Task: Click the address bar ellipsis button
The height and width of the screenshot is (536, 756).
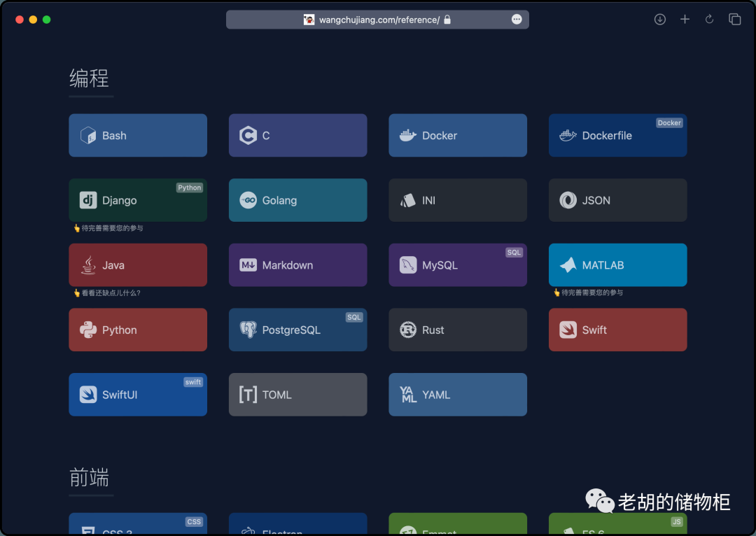Action: 517,20
